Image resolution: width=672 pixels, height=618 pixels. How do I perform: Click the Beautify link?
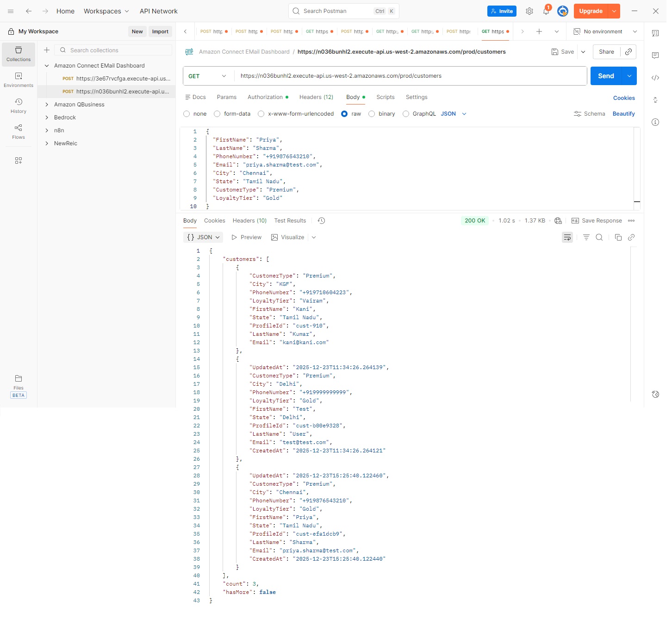coord(623,114)
